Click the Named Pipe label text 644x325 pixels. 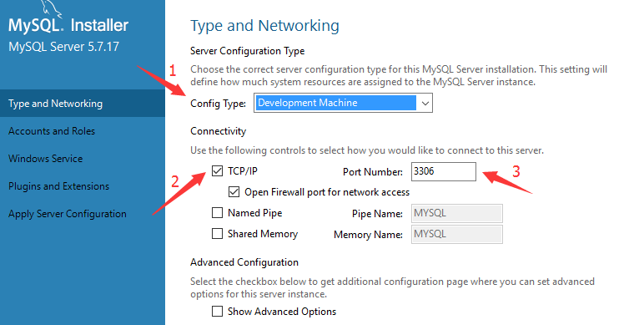point(255,213)
